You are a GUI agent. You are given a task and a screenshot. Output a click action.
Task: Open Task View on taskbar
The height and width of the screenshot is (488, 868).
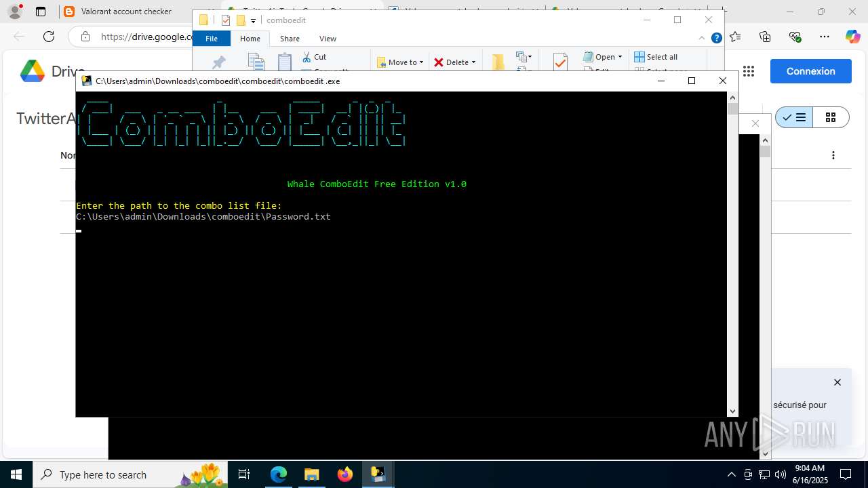click(245, 474)
